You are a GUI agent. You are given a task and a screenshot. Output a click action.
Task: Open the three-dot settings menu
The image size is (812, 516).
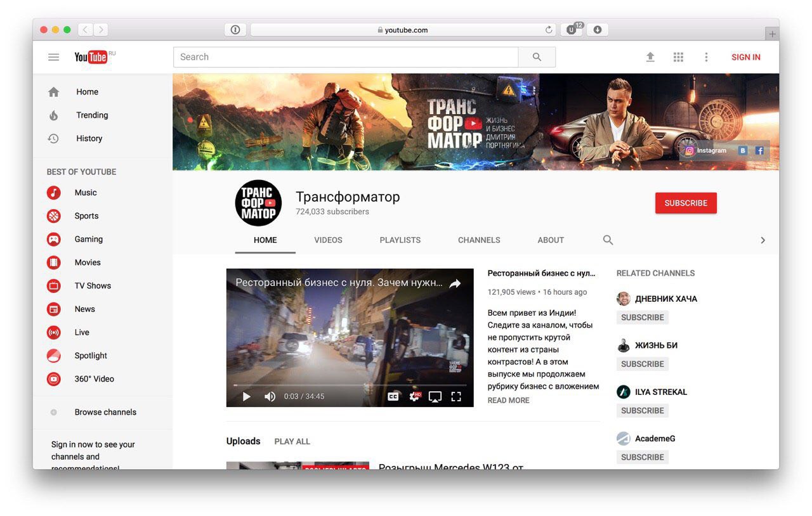coord(706,57)
